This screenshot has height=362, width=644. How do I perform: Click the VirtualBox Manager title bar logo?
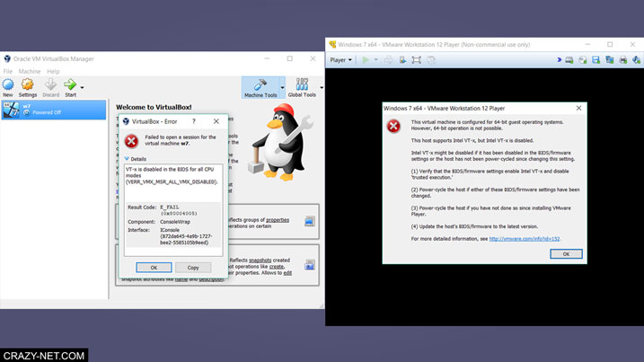coord(7,58)
